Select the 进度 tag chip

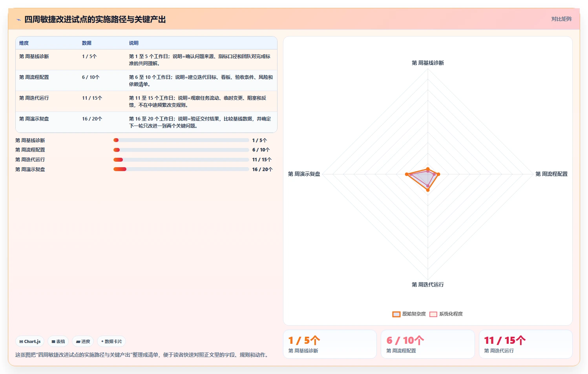click(83, 341)
